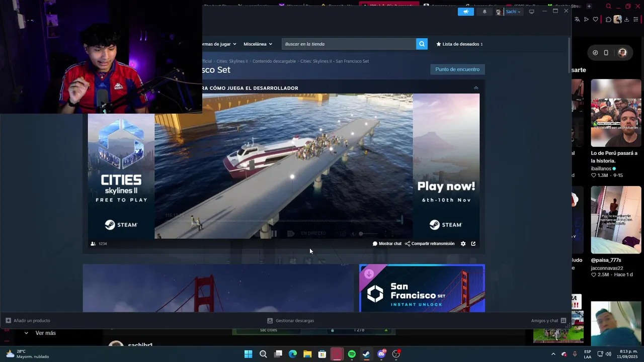The image size is (644, 362).
Task: Click the 'Punto de encuentro' button
Action: [457, 69]
